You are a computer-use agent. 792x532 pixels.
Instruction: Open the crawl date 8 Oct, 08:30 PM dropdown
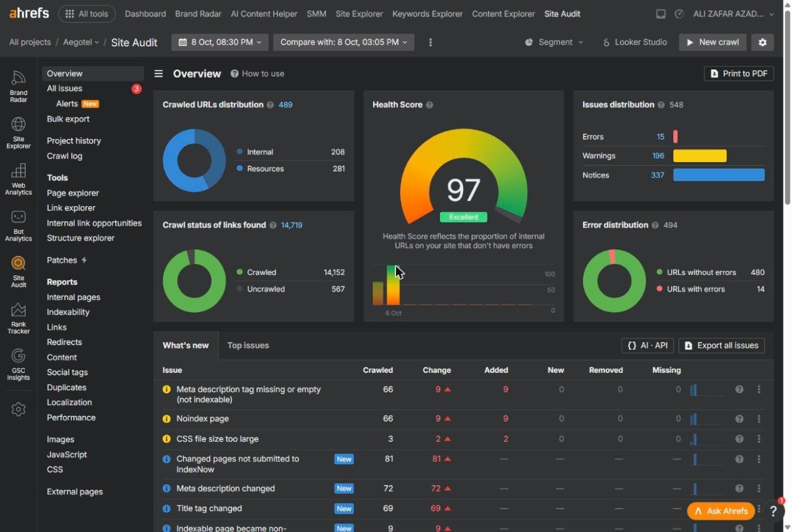[x=220, y=42]
